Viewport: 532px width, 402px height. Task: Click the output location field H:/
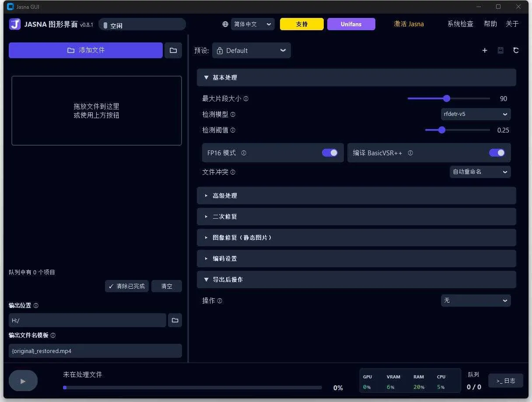point(87,320)
